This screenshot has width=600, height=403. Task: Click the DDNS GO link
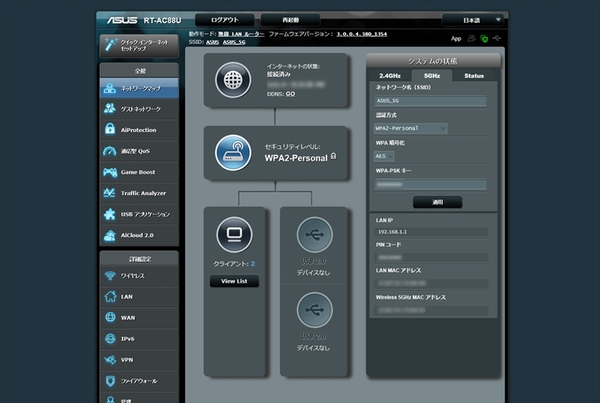(290, 94)
